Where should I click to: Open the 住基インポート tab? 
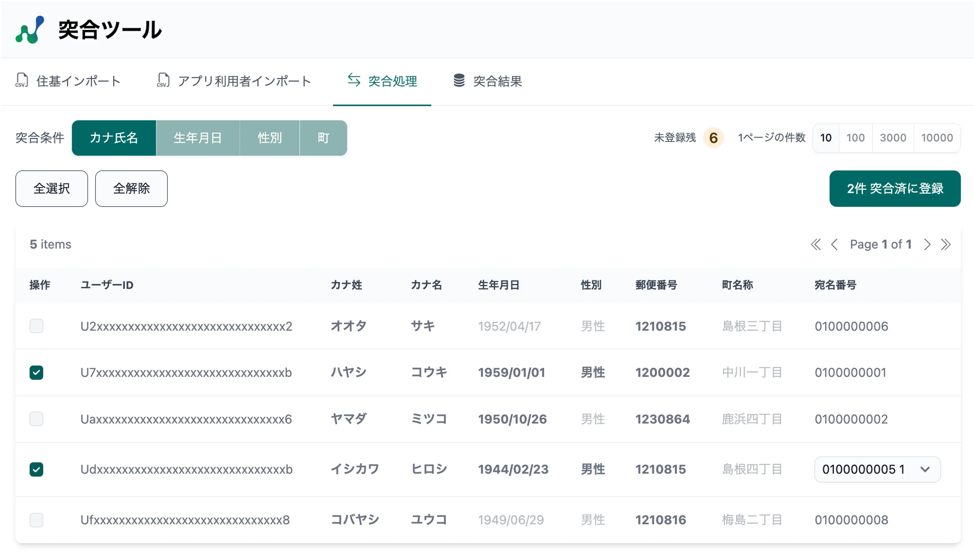click(78, 81)
